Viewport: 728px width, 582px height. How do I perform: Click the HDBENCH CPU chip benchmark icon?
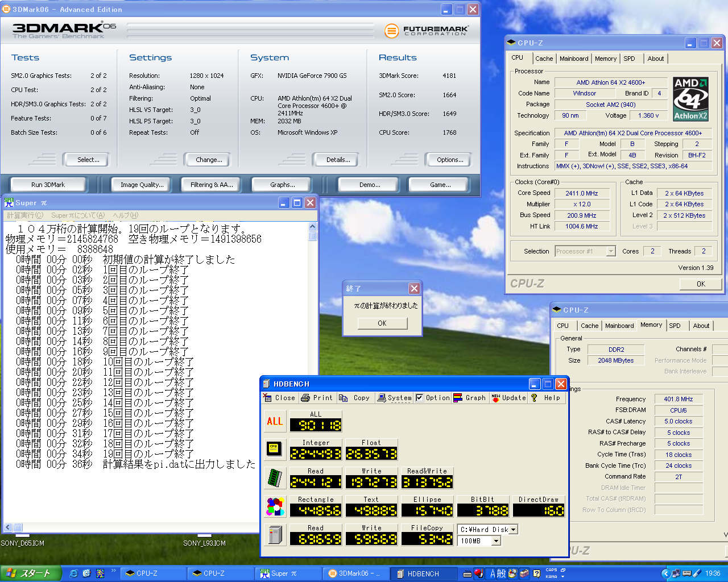(x=275, y=449)
